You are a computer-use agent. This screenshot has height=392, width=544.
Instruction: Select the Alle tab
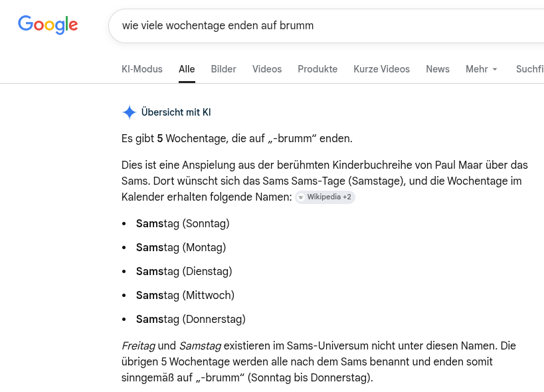(x=187, y=69)
